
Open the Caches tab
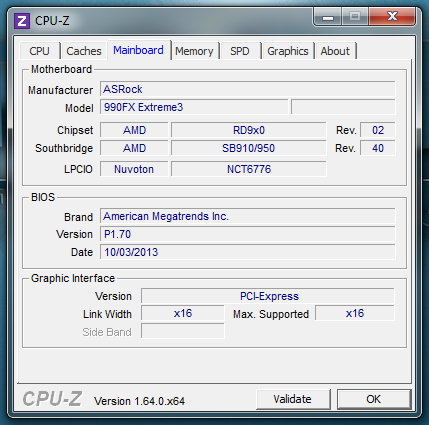[x=84, y=51]
